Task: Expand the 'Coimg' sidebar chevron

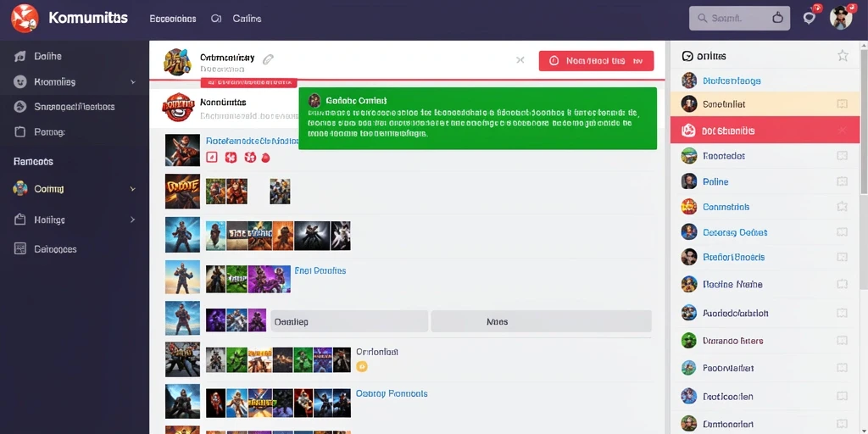Action: [x=133, y=189]
